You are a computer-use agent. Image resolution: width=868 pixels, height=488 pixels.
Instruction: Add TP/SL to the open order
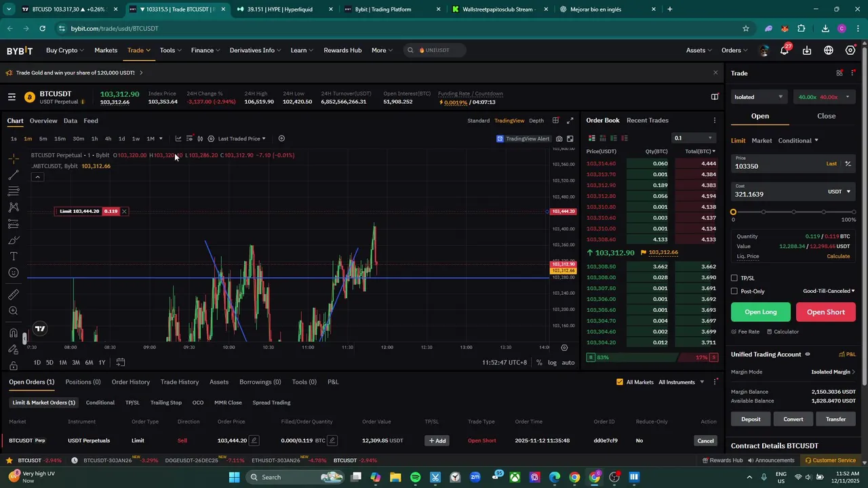[x=437, y=441]
